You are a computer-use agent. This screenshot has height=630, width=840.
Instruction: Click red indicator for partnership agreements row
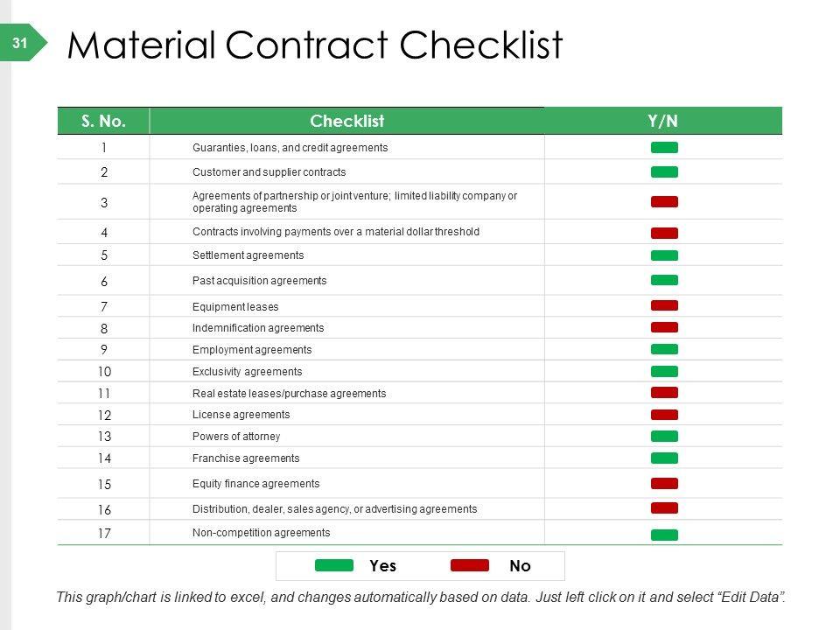[664, 202]
